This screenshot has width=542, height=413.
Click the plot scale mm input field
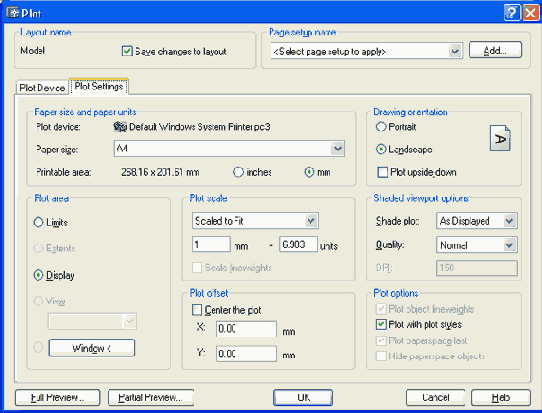pos(211,244)
